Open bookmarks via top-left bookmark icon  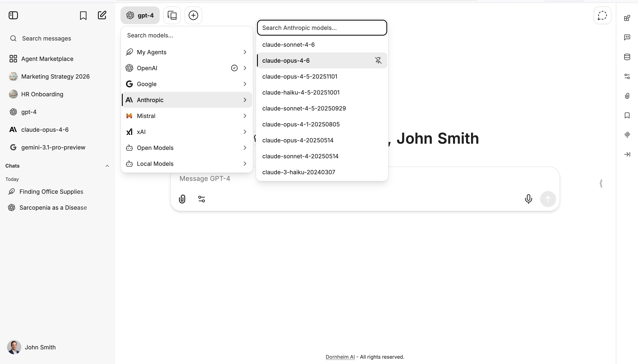[x=83, y=15]
